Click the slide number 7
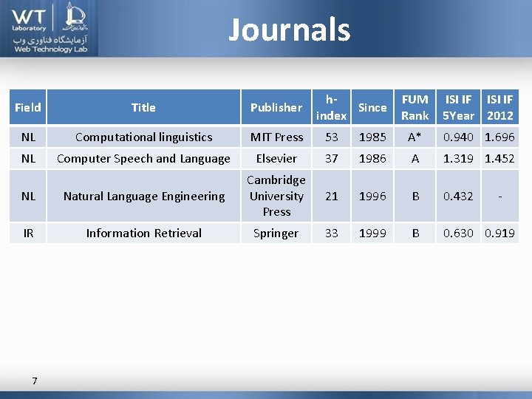The height and width of the screenshot is (399, 532). point(35,381)
